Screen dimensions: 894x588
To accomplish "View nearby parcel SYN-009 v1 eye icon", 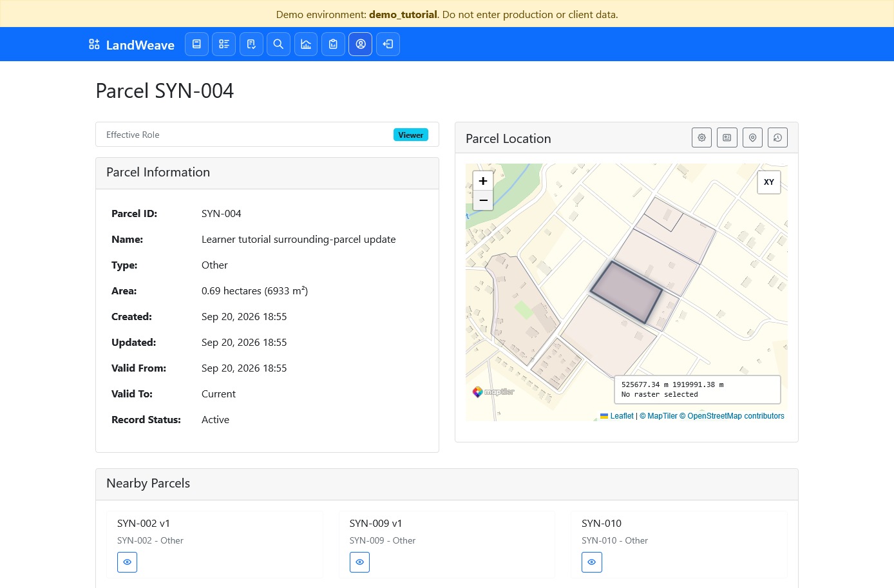I will click(x=359, y=562).
